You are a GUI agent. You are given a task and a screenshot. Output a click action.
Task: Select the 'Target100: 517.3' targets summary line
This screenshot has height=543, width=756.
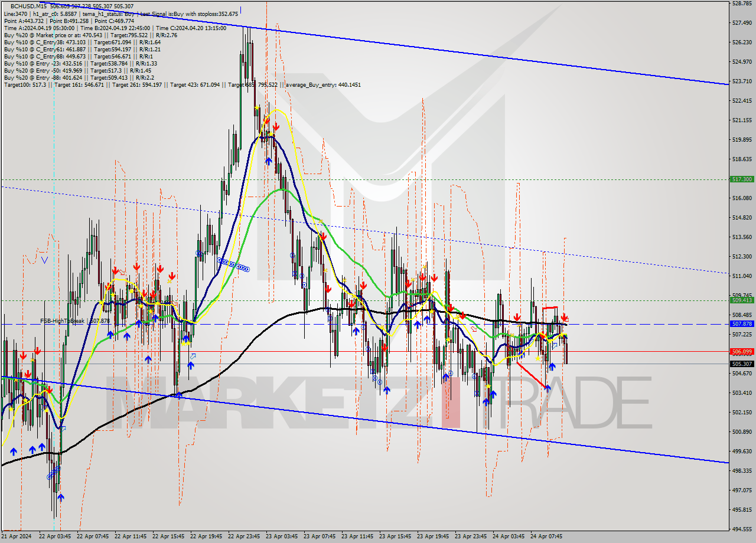(182, 85)
